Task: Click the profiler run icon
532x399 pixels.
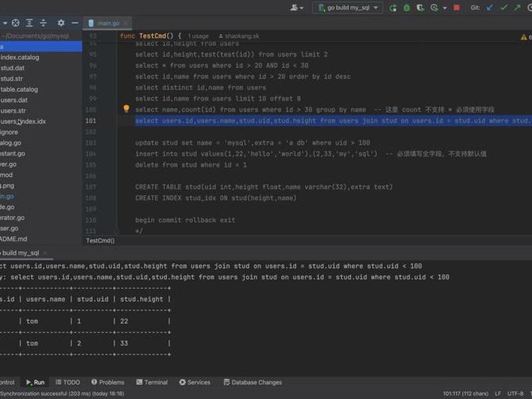Action: tap(434, 7)
